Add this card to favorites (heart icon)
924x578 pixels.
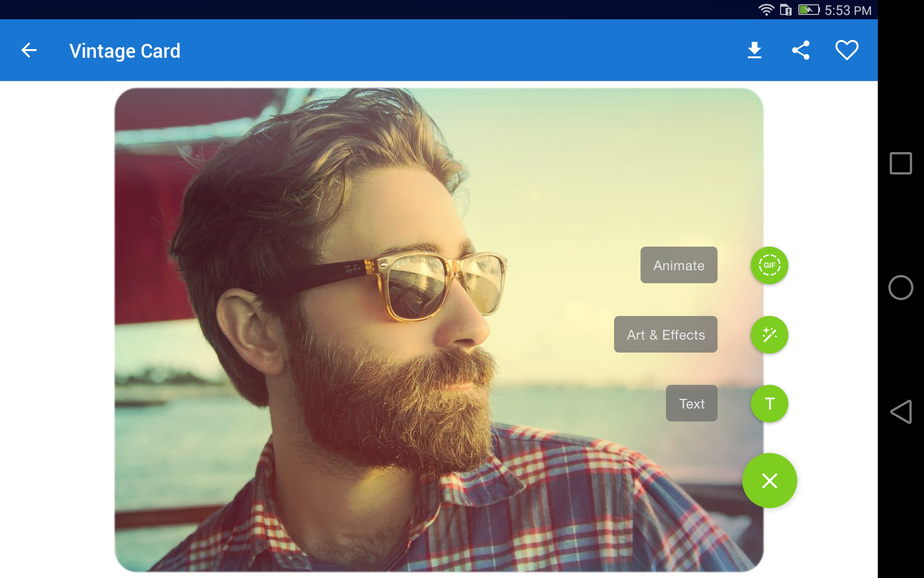847,50
